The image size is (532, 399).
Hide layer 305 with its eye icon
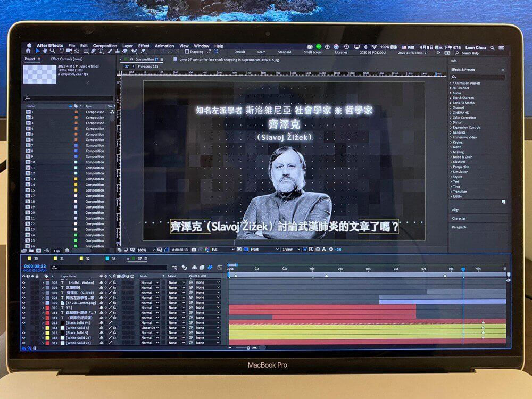(x=24, y=282)
